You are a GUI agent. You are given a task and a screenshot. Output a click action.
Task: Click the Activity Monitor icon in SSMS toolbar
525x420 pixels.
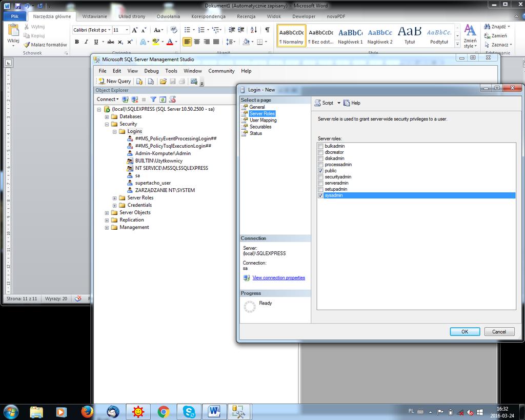(x=194, y=81)
